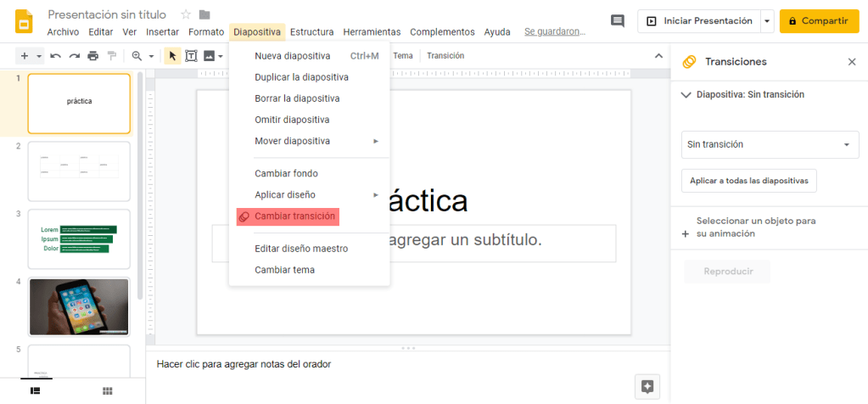Click the move-to-folder icon
The height and width of the screenshot is (404, 868).
(x=204, y=14)
